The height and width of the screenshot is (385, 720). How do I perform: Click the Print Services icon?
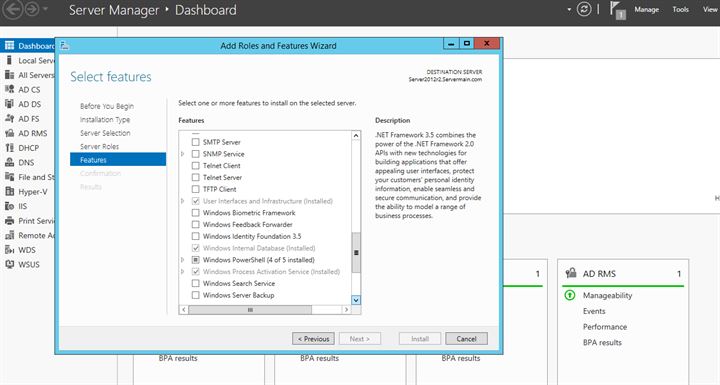pos(9,221)
